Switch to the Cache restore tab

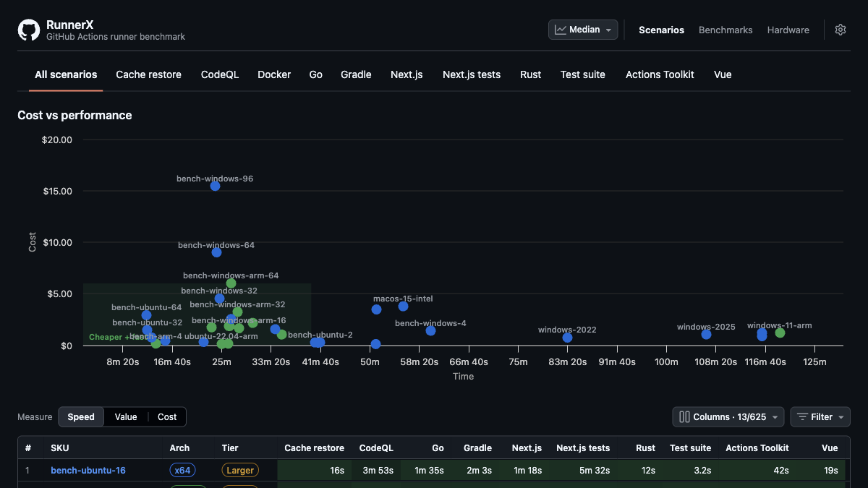[148, 74]
